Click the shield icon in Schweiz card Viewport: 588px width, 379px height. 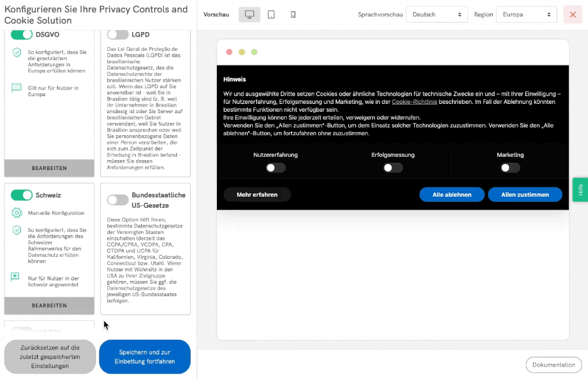(17, 231)
